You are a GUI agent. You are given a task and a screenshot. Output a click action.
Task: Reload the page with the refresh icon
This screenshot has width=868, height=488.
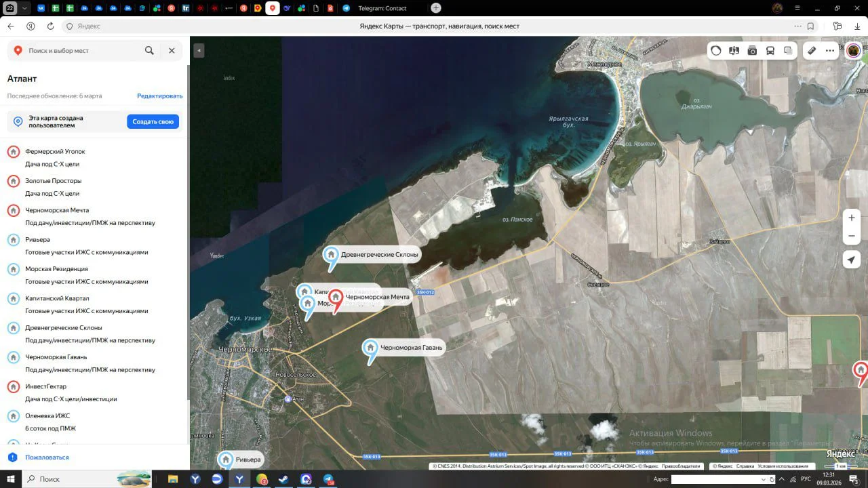50,26
